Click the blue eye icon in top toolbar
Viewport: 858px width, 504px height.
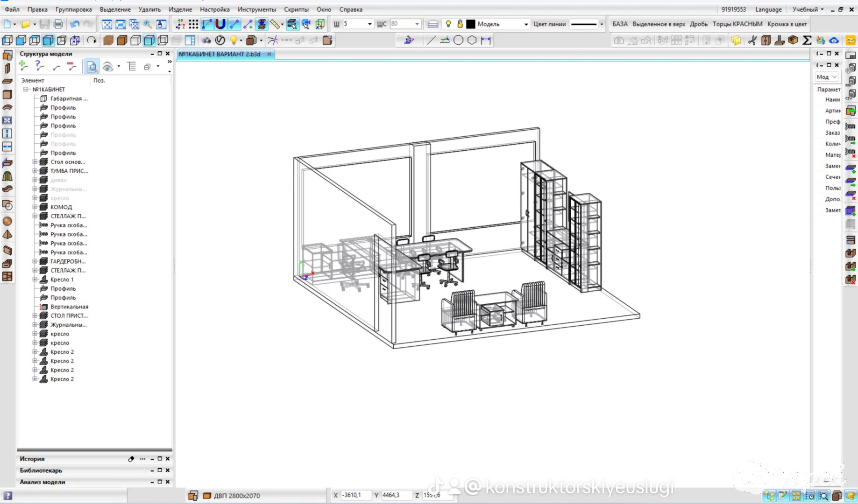(x=834, y=40)
